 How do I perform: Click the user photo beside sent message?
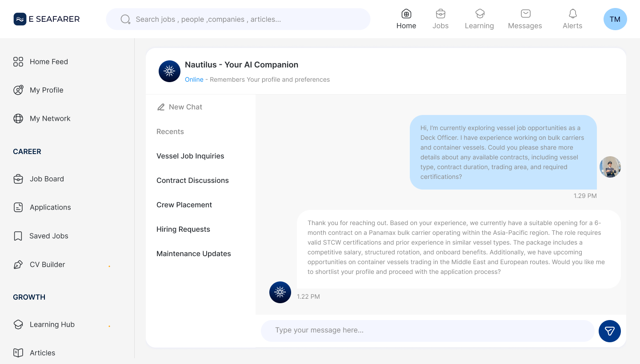tap(610, 167)
